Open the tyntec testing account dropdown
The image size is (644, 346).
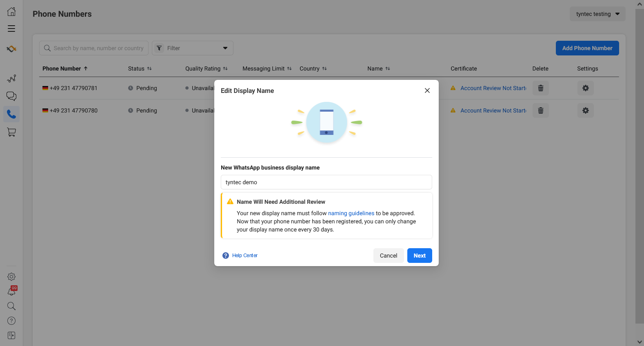point(597,14)
